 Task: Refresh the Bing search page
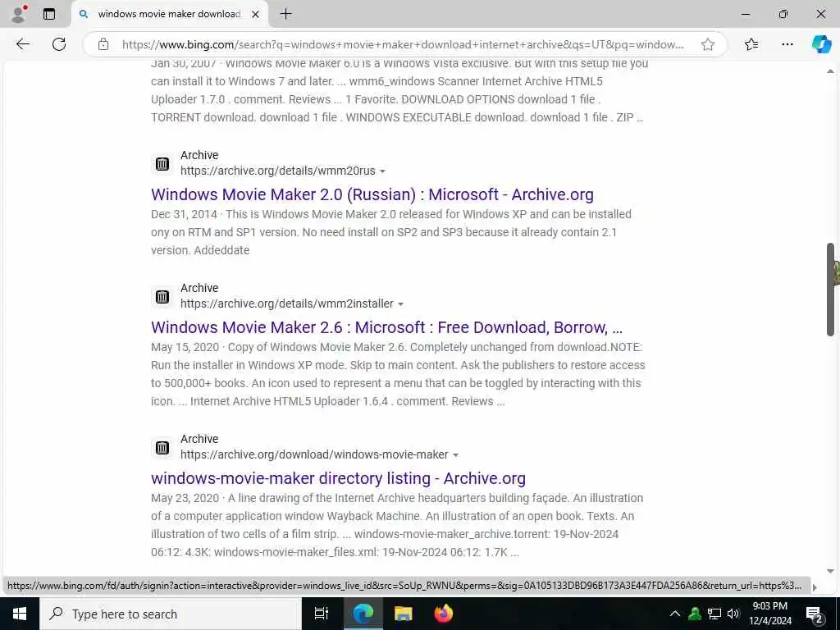[x=59, y=44]
